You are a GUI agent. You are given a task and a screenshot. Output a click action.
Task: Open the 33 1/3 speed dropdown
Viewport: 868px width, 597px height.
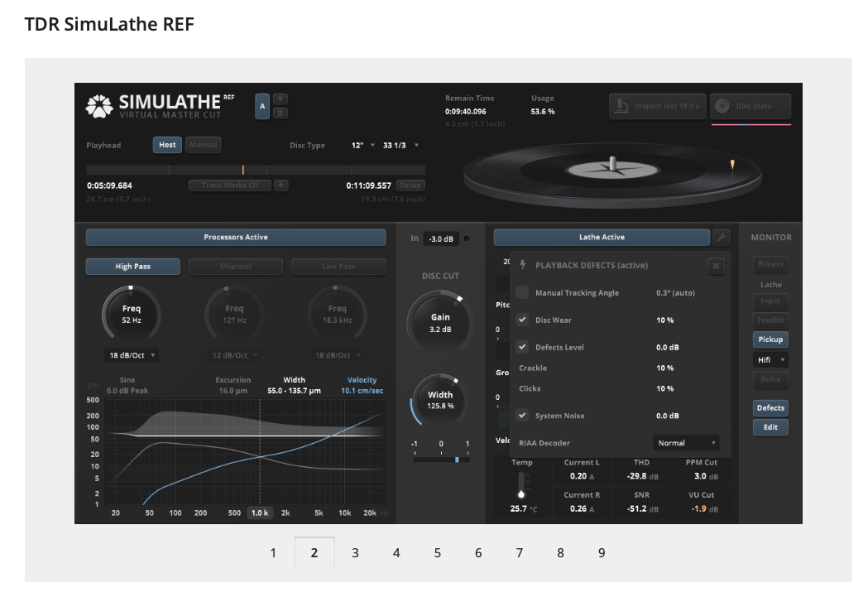click(400, 145)
